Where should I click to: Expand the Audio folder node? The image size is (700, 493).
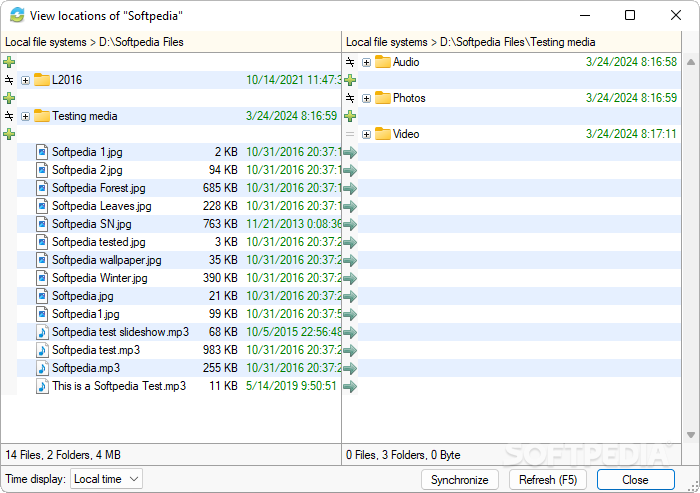[x=367, y=63]
